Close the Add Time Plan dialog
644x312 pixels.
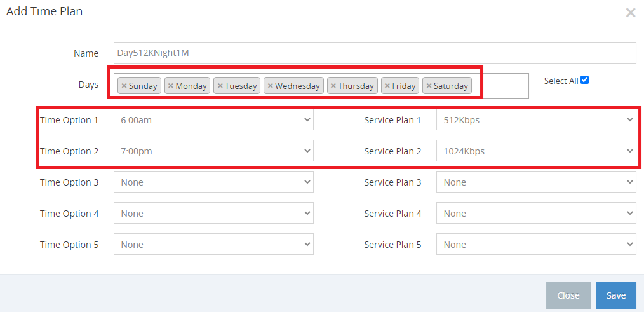pyautogui.click(x=631, y=13)
